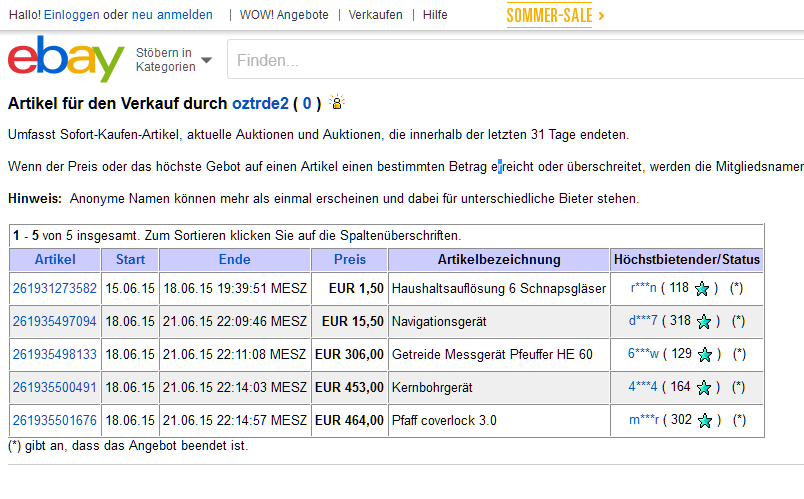
Task: Click the star icon next to bidder 6***w
Action: point(703,355)
